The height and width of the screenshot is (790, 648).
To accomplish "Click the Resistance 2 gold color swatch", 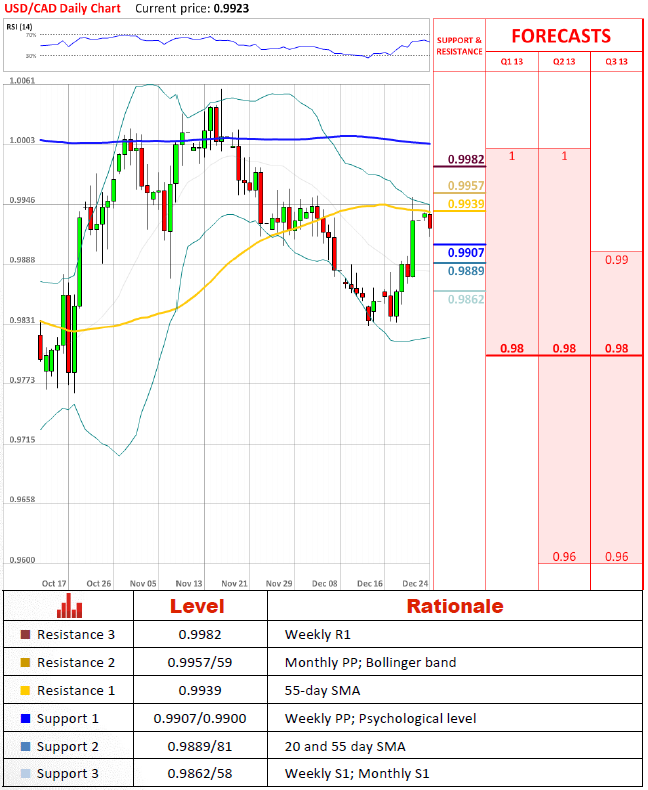I will tap(25, 662).
